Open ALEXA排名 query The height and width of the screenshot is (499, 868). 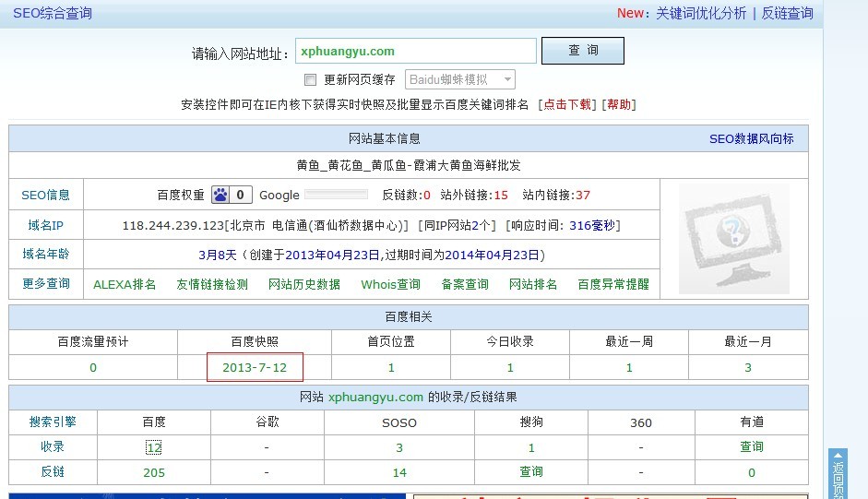(x=125, y=285)
